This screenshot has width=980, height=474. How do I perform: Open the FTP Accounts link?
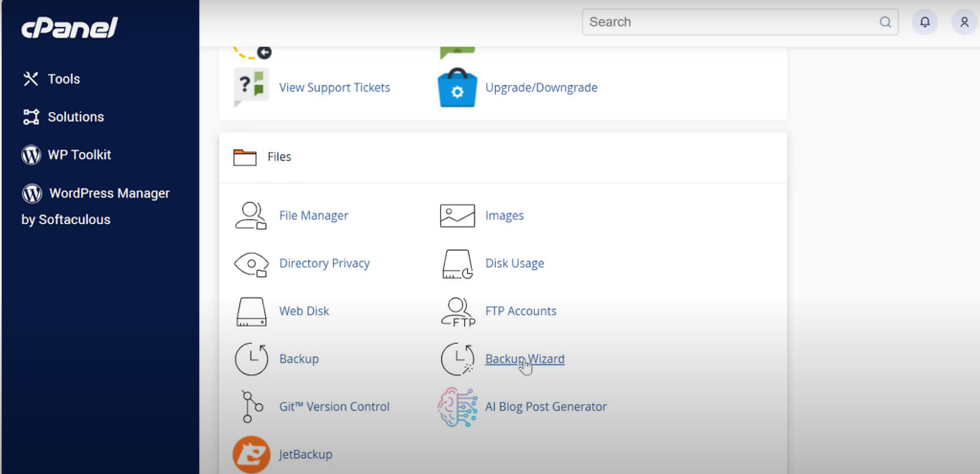tap(521, 311)
